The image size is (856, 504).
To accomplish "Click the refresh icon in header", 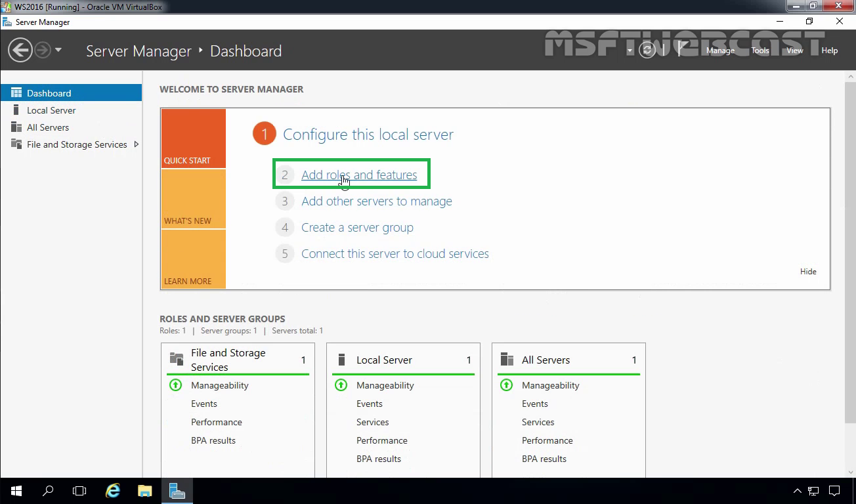I will 647,50.
